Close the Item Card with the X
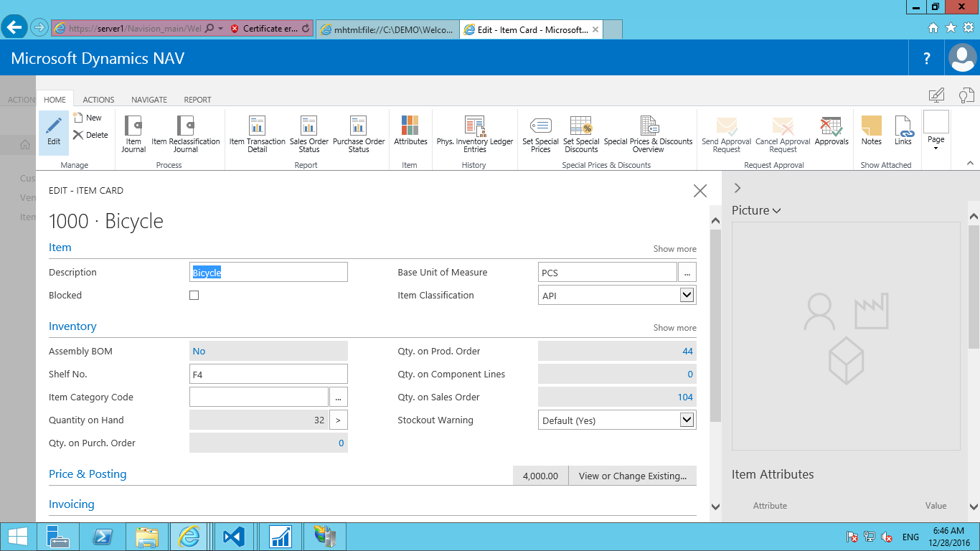The image size is (980, 551). pos(700,191)
